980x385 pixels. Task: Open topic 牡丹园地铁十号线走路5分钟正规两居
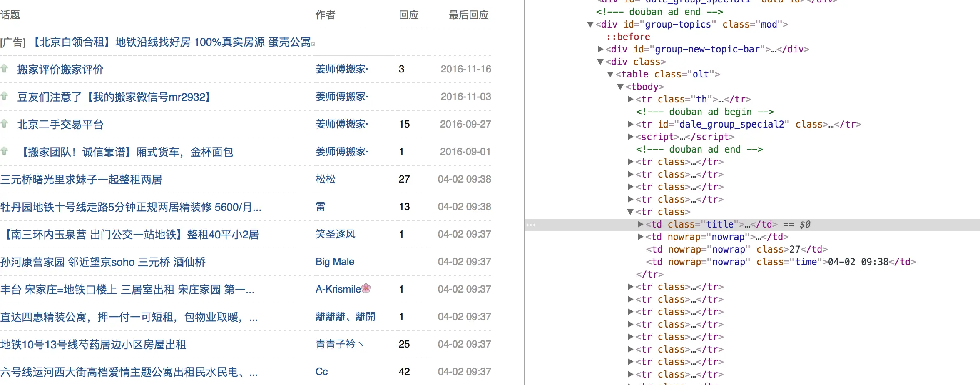131,207
